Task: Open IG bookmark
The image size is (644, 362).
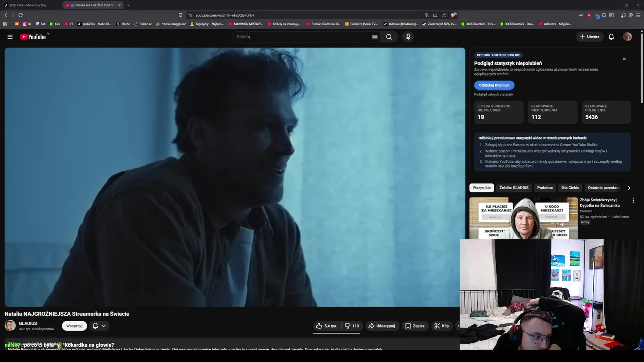Action: click(27, 24)
